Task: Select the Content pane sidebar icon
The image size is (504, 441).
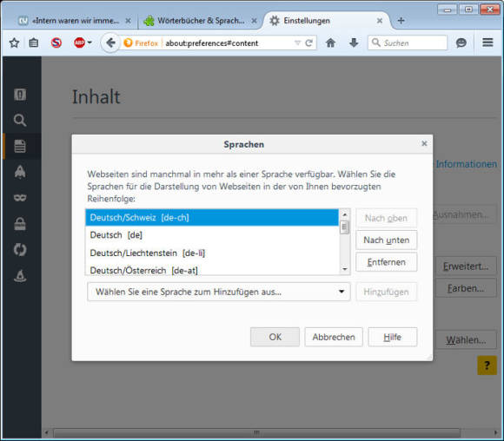Action: point(20,146)
